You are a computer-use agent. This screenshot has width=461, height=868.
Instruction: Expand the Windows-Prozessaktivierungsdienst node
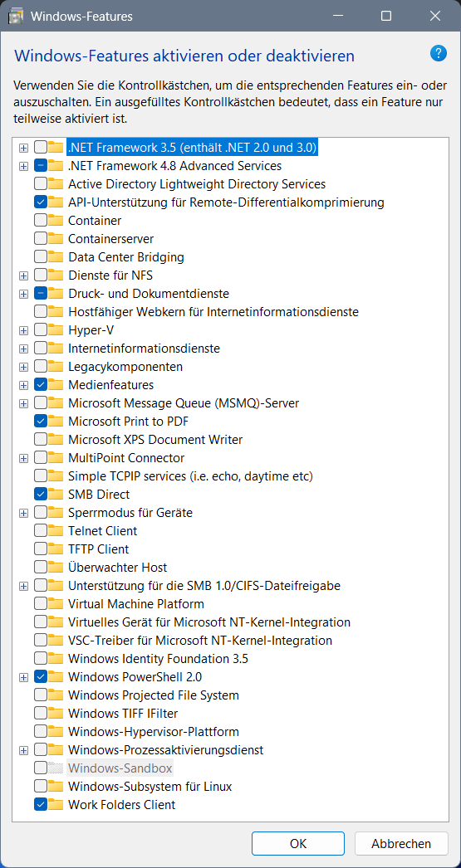[23, 751]
